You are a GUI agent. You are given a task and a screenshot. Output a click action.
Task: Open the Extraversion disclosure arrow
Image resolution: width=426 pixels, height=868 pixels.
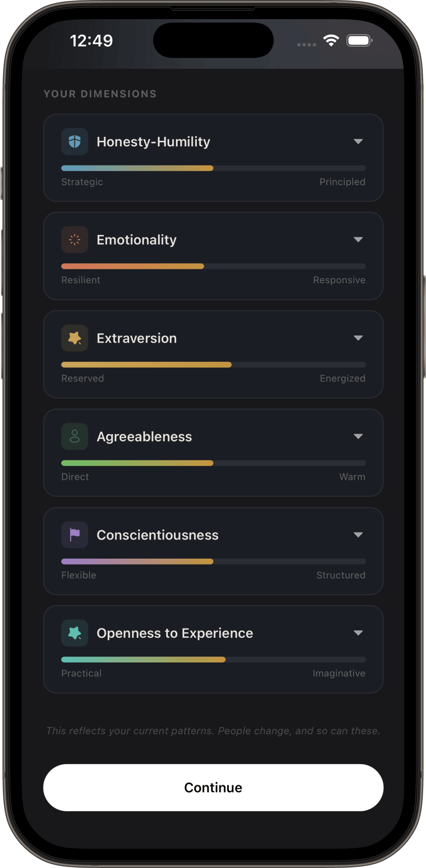click(358, 338)
